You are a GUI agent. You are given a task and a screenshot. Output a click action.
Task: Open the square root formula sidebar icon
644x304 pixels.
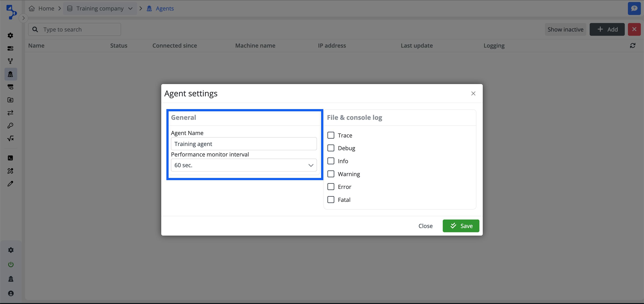[x=11, y=139]
